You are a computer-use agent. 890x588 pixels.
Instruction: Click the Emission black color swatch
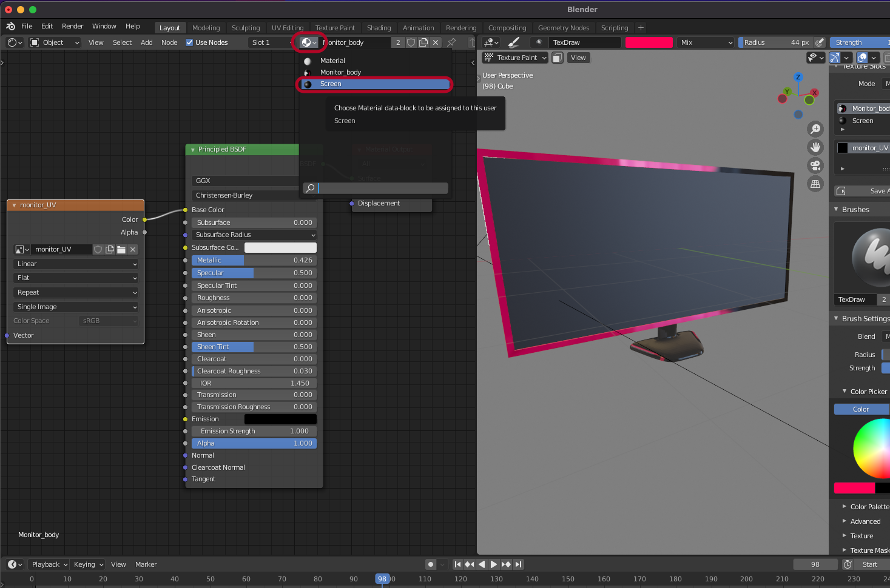(280, 419)
